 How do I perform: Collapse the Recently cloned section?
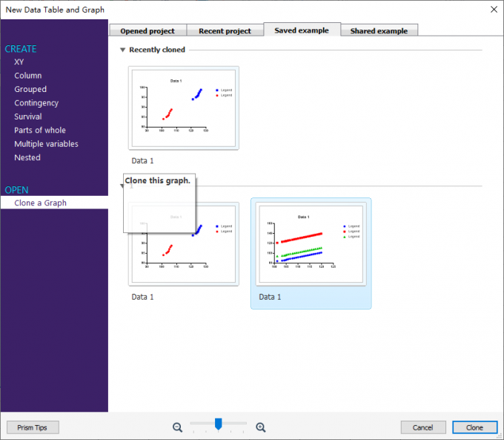coord(122,50)
